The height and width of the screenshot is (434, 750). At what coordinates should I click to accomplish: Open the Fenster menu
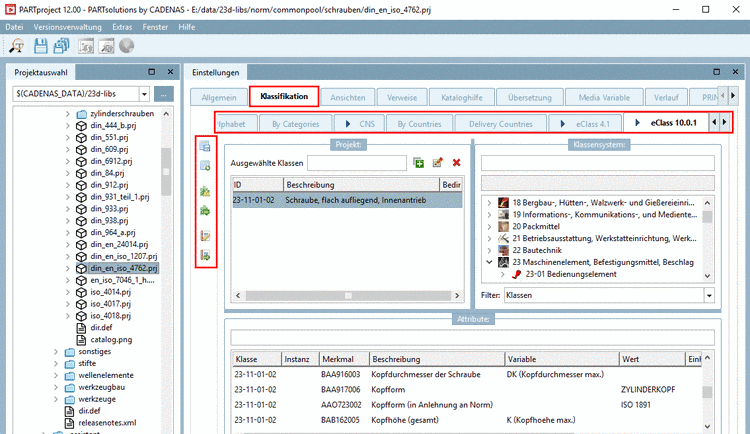pyautogui.click(x=155, y=27)
